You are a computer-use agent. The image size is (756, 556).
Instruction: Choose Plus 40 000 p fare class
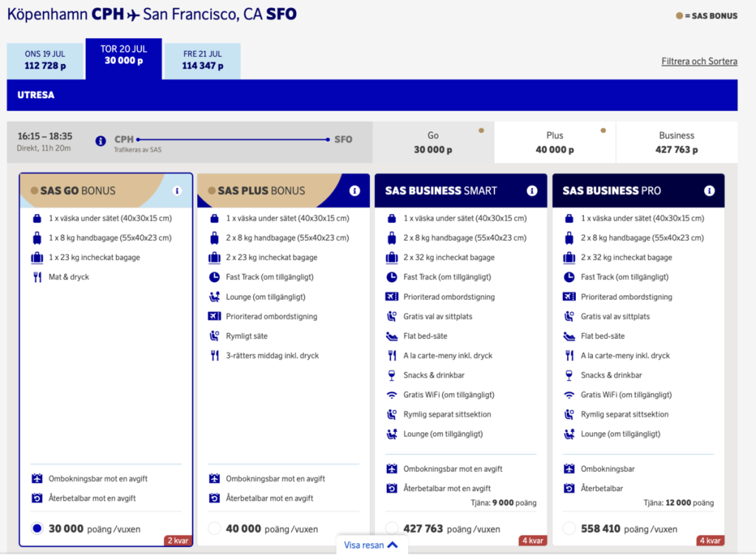coord(555,143)
